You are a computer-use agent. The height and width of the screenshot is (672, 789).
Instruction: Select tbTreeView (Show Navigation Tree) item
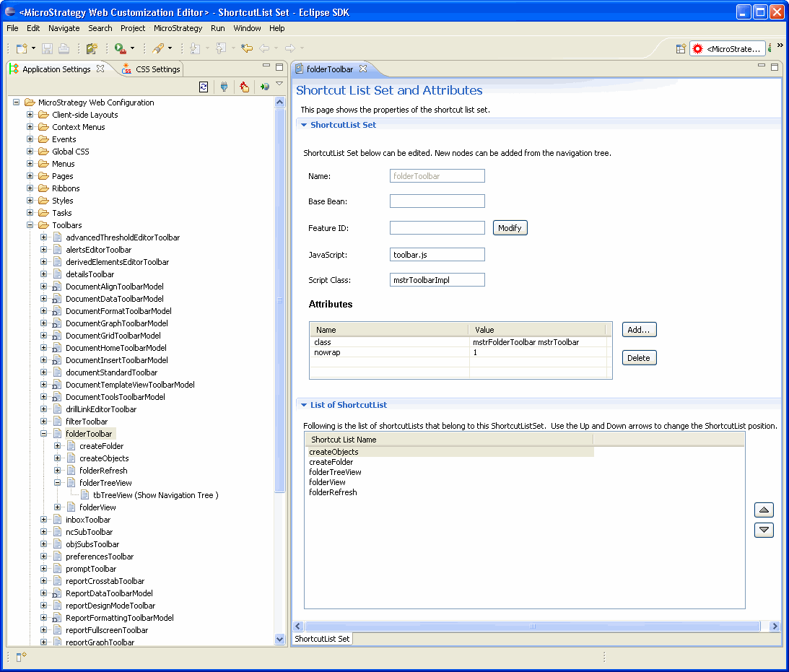click(155, 495)
